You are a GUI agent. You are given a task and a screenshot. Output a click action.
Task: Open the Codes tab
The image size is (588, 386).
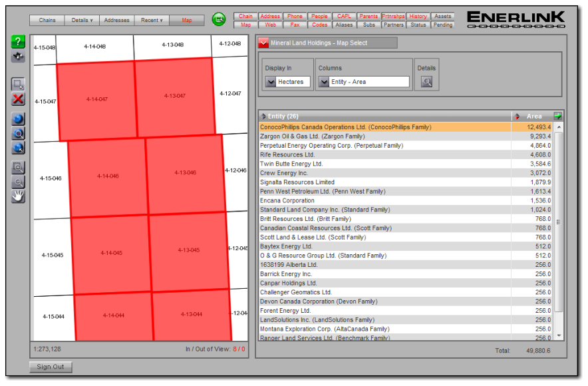[x=319, y=25]
